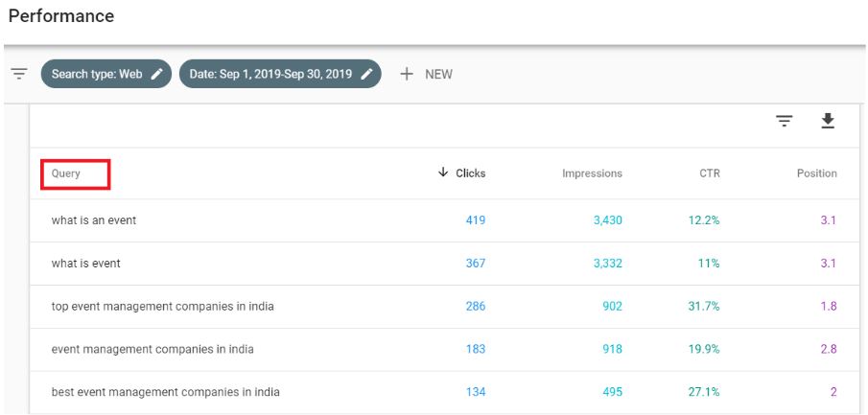Sort table by Clicks column label

pos(471,173)
